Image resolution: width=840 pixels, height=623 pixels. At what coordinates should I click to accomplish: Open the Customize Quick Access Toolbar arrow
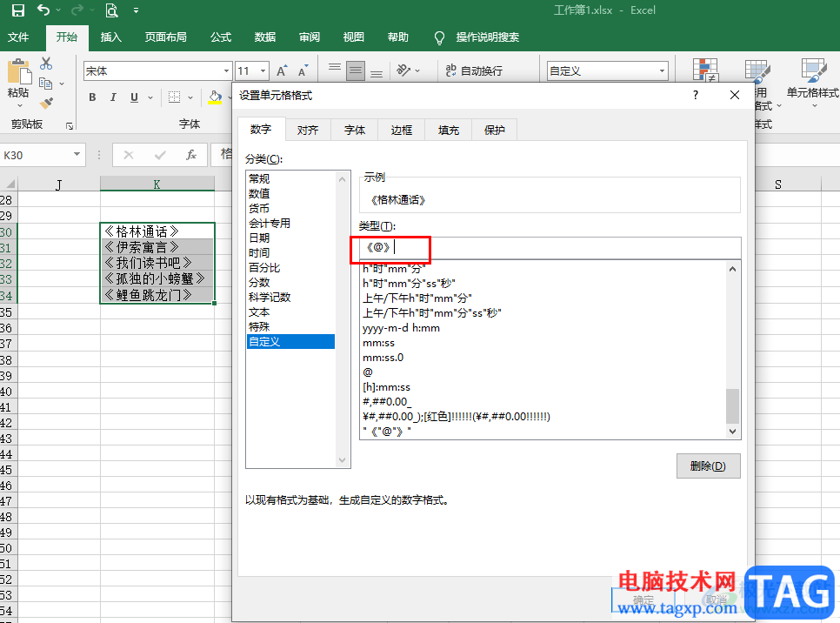[136, 10]
